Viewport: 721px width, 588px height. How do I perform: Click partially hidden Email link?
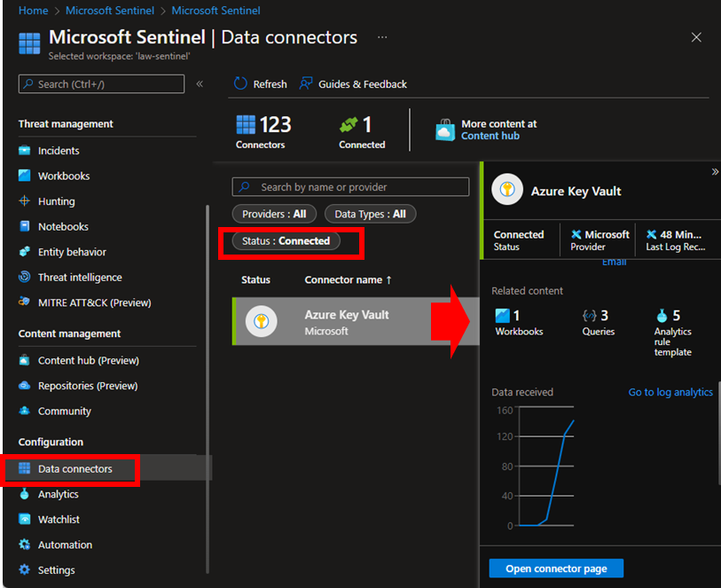point(614,262)
